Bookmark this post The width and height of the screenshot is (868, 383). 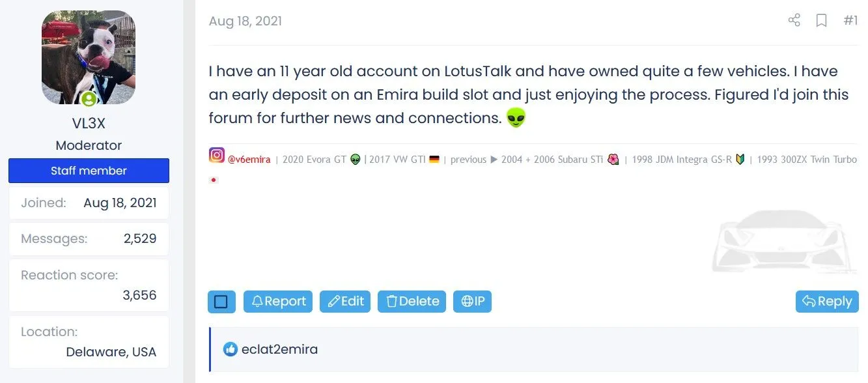(822, 20)
